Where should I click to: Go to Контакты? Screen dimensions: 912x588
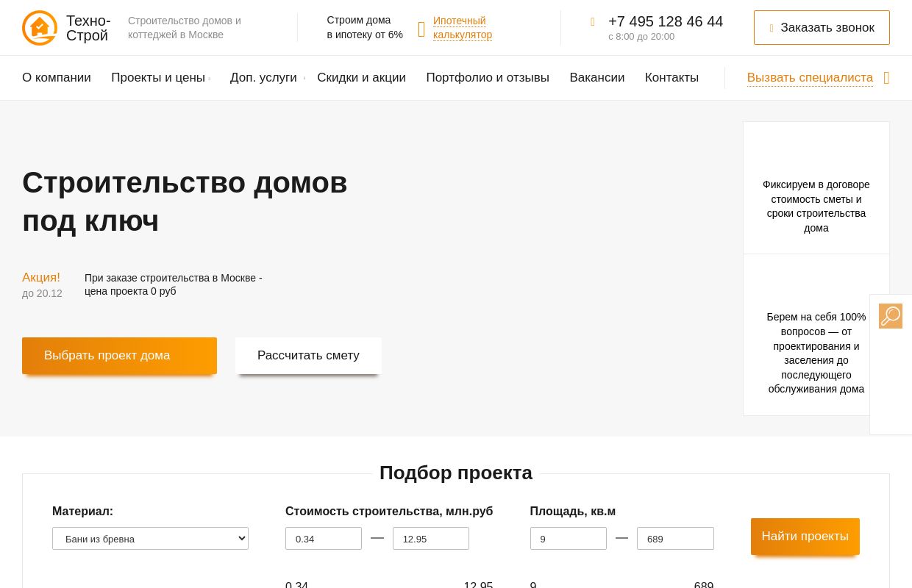click(x=671, y=77)
